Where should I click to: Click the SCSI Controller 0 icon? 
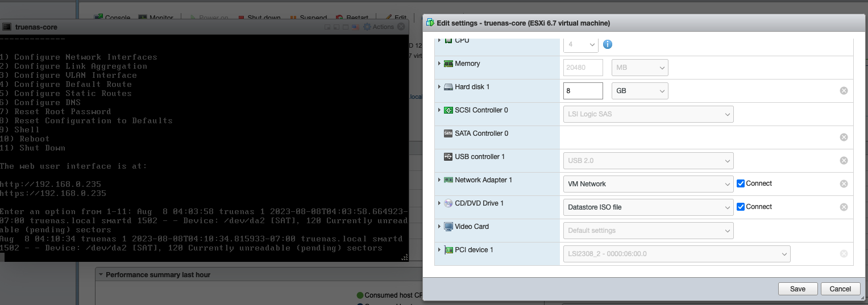pyautogui.click(x=448, y=110)
